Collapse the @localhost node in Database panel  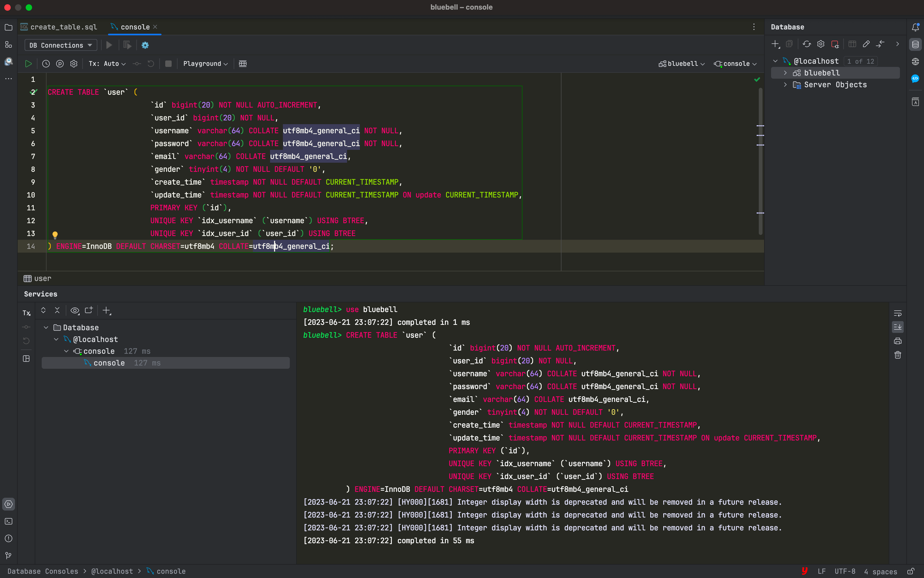point(775,61)
